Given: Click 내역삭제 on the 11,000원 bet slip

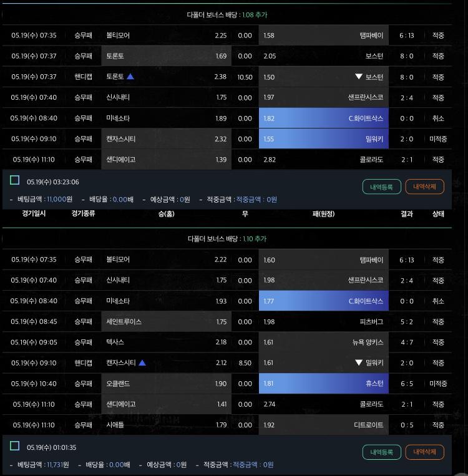Looking at the screenshot, I should 424,187.
